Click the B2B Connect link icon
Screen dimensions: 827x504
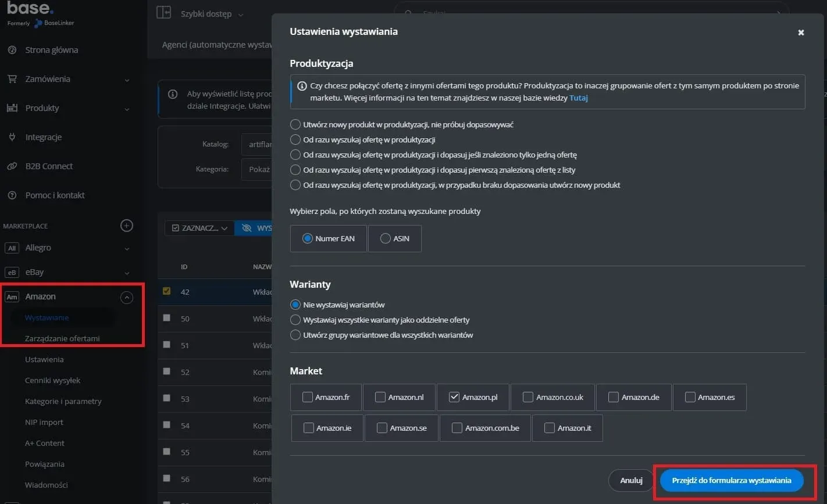pos(12,166)
